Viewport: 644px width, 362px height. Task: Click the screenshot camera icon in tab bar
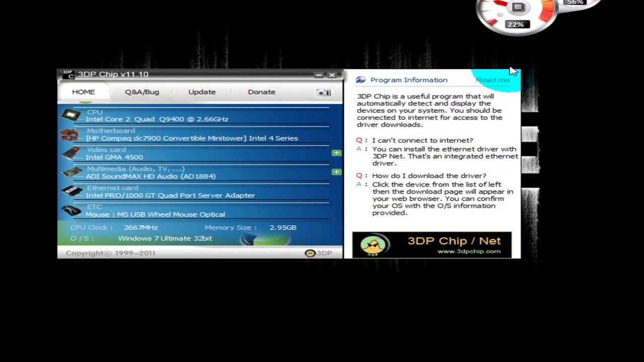pos(324,93)
